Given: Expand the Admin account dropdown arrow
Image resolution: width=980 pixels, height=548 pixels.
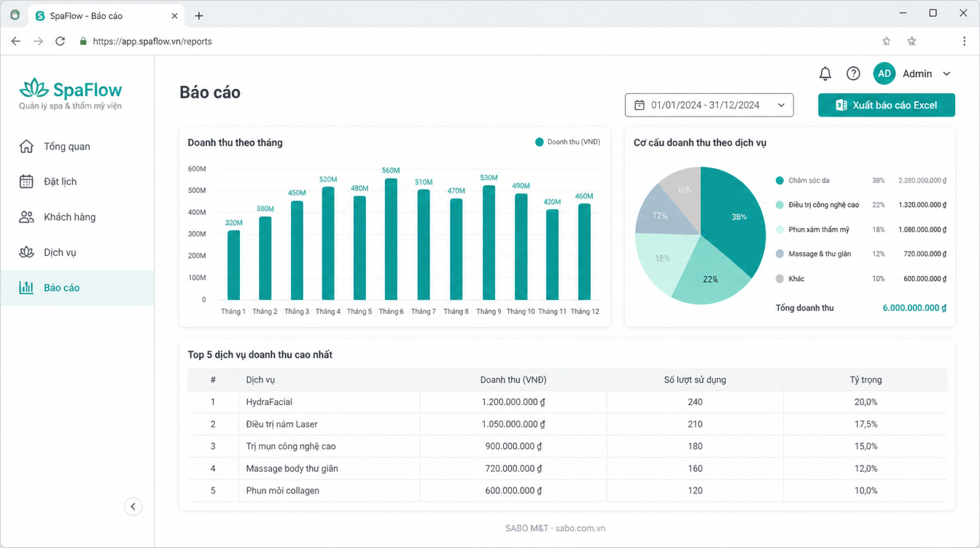Looking at the screenshot, I should [946, 74].
